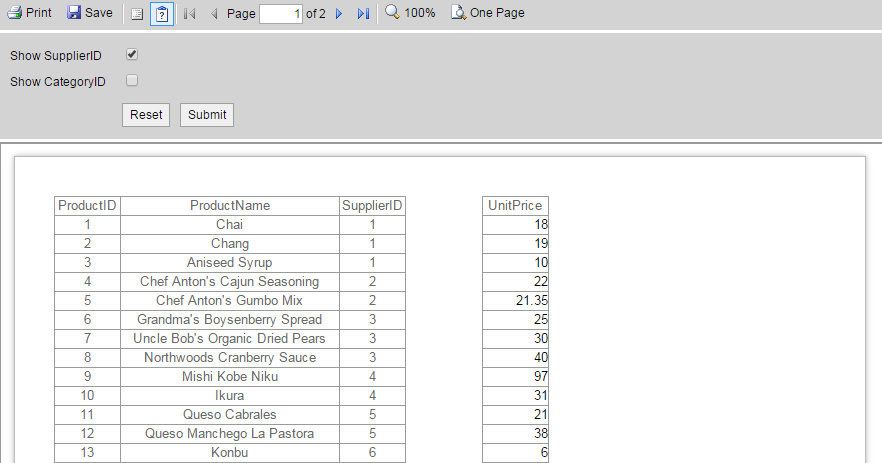This screenshot has height=463, width=882.
Task: Click the Show SupplierID label
Action: click(56, 56)
